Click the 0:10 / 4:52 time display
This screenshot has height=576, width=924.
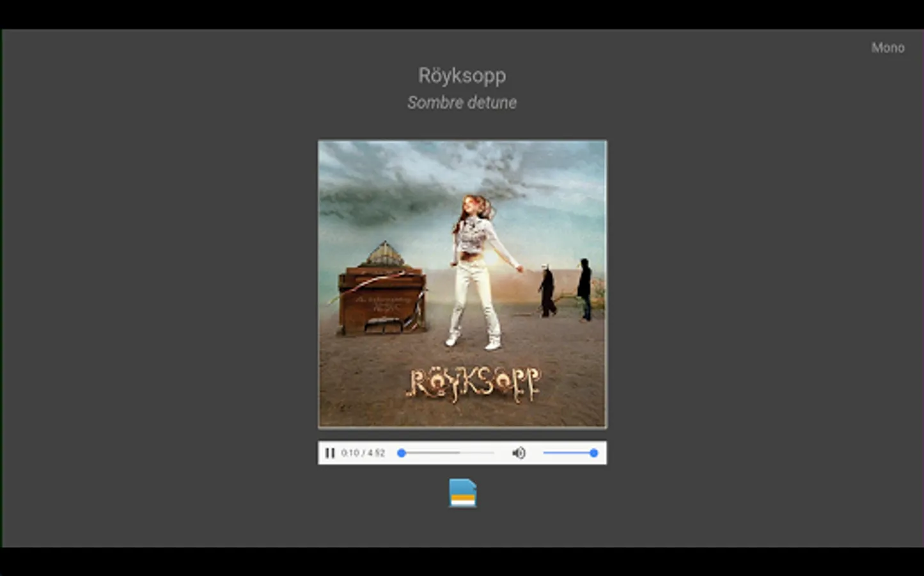click(x=363, y=453)
